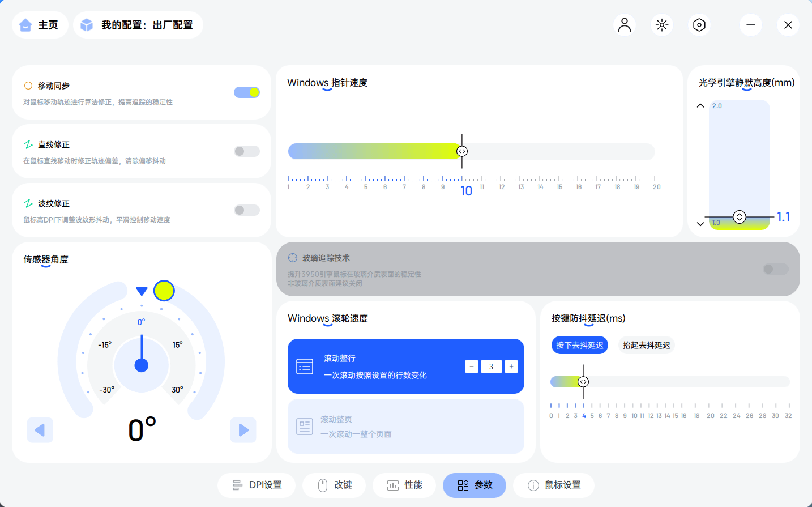Select the 参数 tab in bottom bar

[x=475, y=485]
